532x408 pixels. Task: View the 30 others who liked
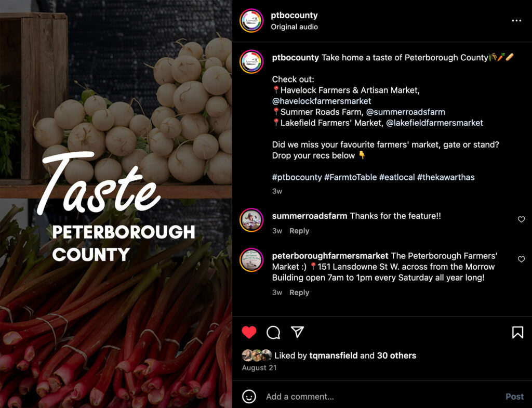pyautogui.click(x=396, y=356)
